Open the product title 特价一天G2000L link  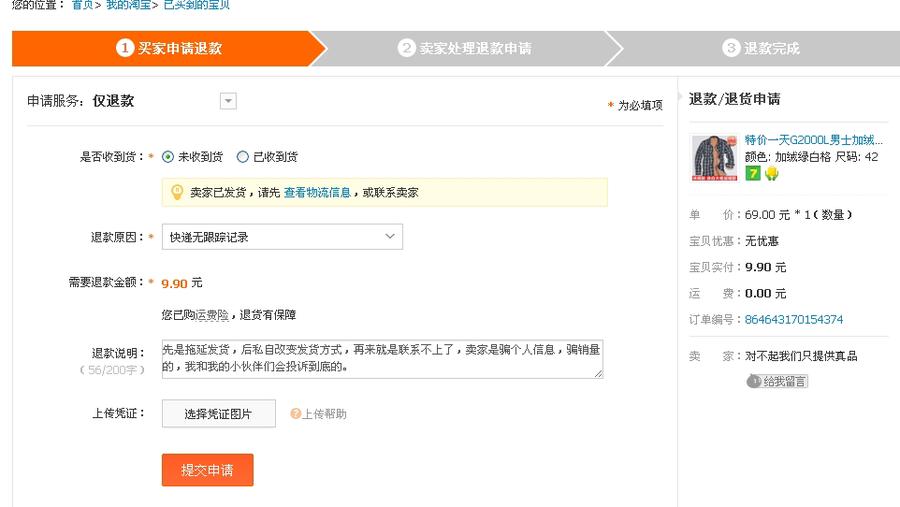(814, 140)
